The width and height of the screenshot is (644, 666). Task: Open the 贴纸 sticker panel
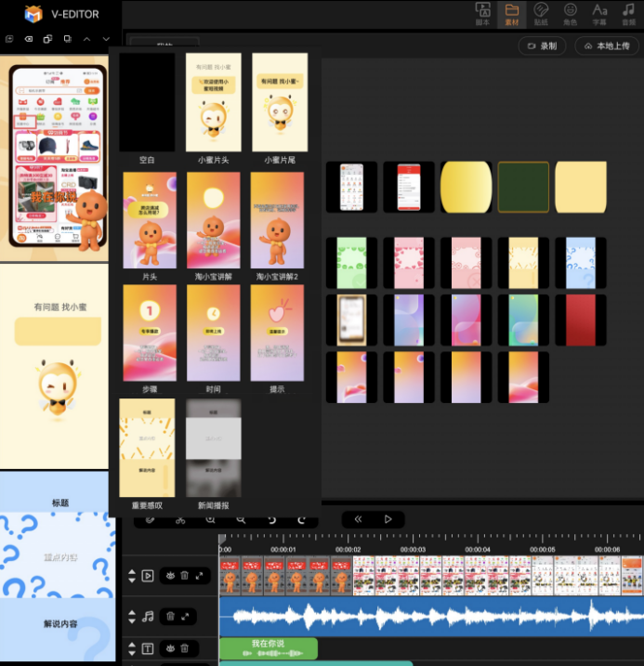point(541,15)
